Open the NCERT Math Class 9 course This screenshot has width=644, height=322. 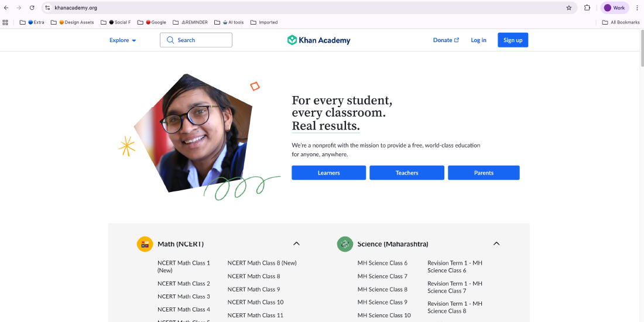coord(254,289)
